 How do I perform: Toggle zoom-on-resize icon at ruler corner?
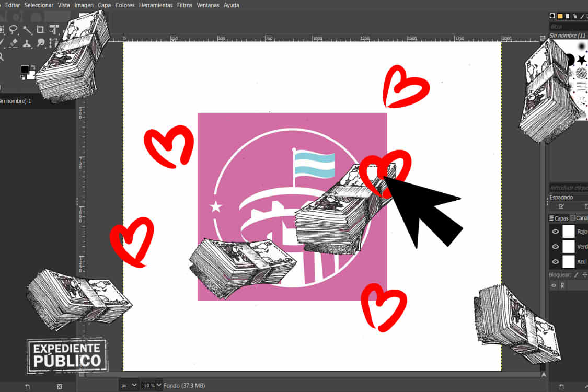pos(543,38)
